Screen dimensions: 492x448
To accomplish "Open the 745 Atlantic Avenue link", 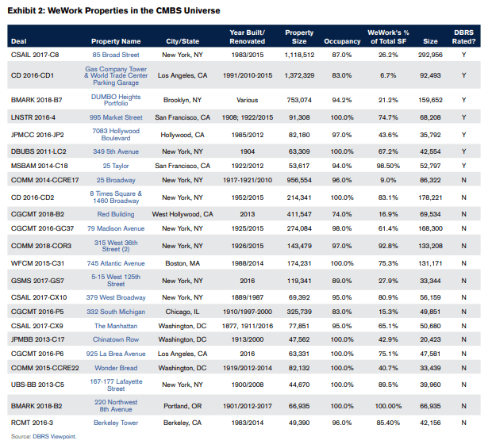I will 116,262.
